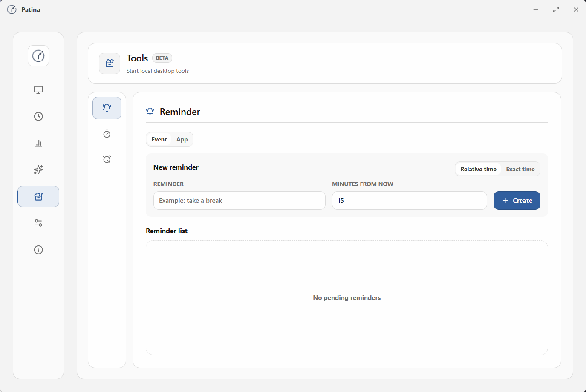Click the Patina logo in the sidebar
The image size is (586, 392).
pyautogui.click(x=38, y=56)
